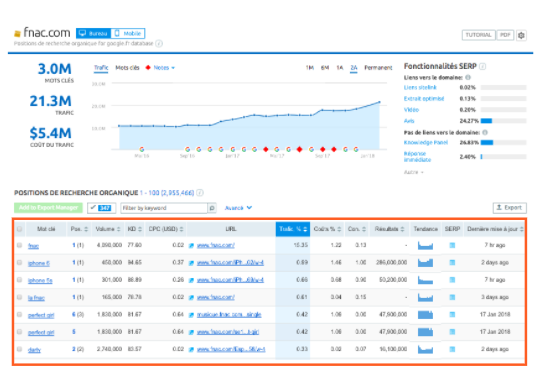Open the TUTORIAL button
The height and width of the screenshot is (386, 541).
(479, 35)
